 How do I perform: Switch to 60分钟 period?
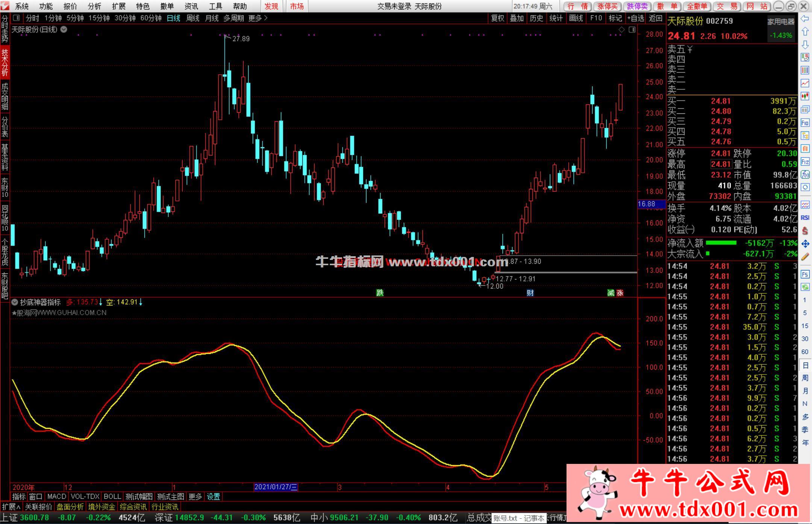[x=151, y=18]
